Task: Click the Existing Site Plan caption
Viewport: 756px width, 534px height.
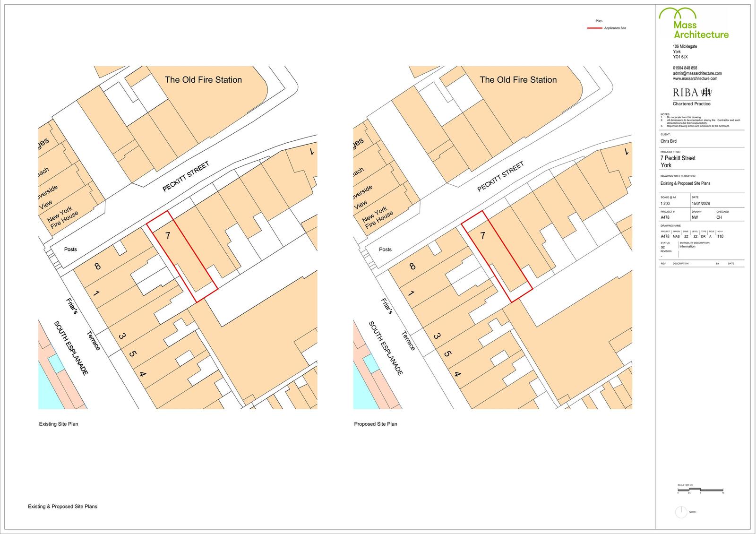Action: point(59,424)
